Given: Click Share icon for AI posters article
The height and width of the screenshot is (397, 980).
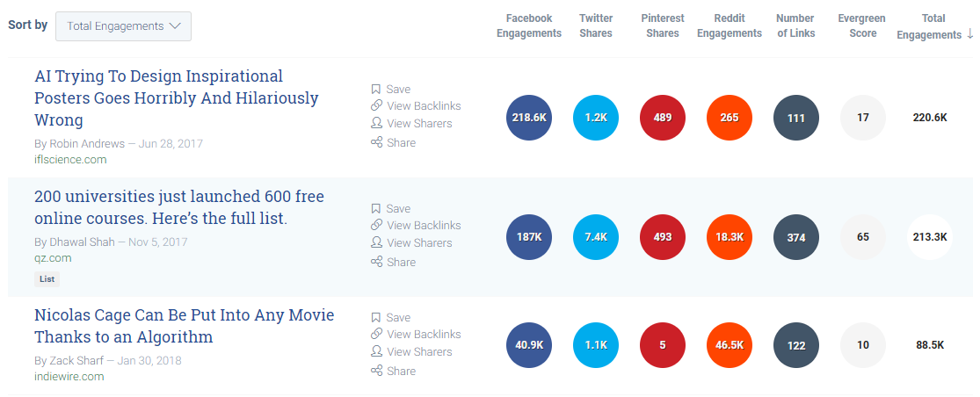Looking at the screenshot, I should coord(376,142).
